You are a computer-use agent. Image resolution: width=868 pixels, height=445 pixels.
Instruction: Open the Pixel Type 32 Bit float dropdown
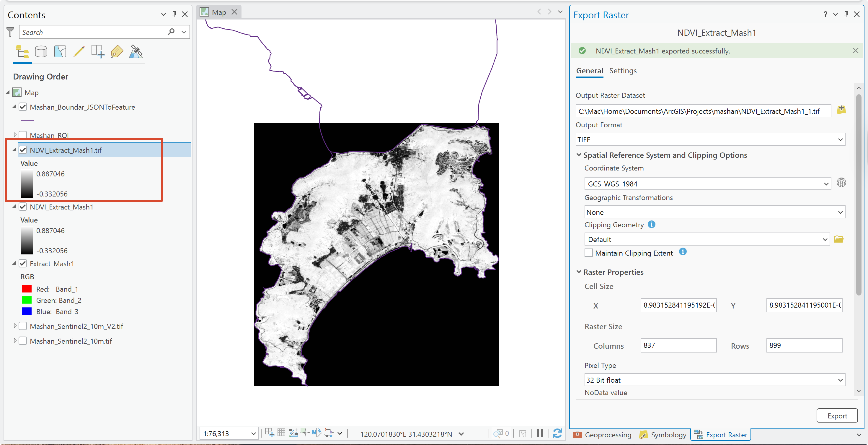point(714,380)
